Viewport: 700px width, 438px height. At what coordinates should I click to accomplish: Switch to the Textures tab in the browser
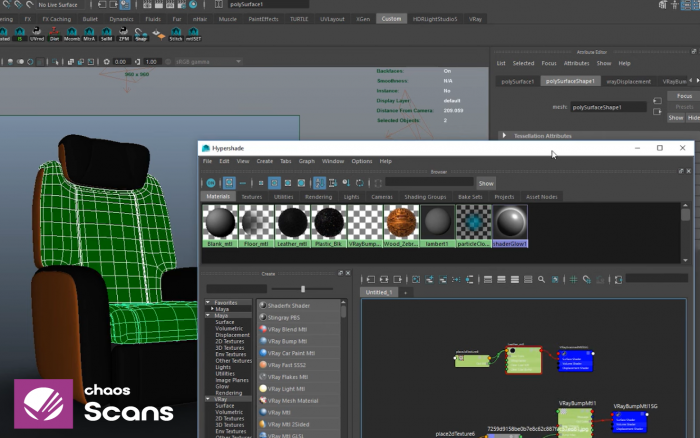[x=252, y=196]
